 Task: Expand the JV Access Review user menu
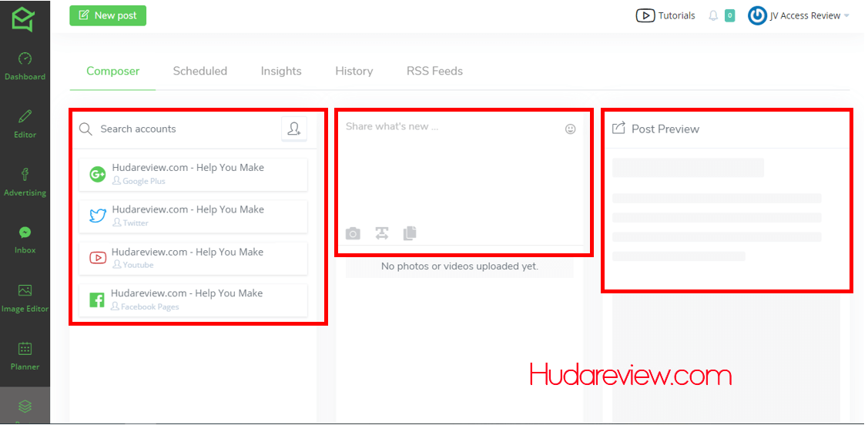coord(799,15)
